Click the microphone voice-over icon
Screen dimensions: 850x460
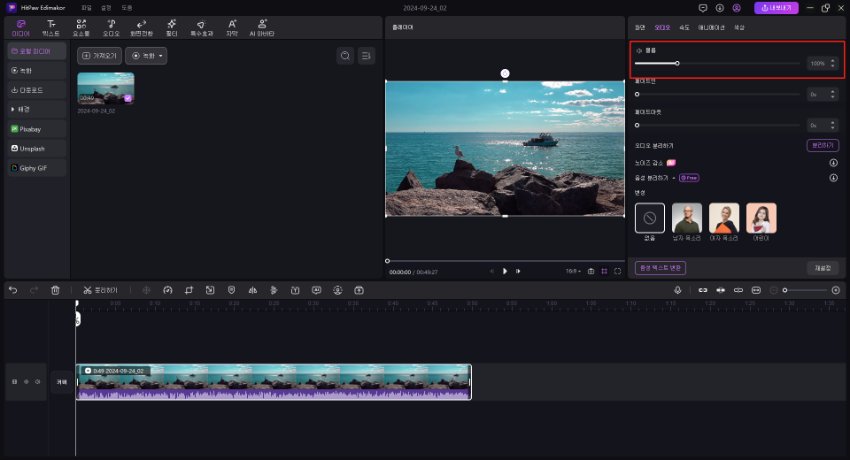coord(678,290)
